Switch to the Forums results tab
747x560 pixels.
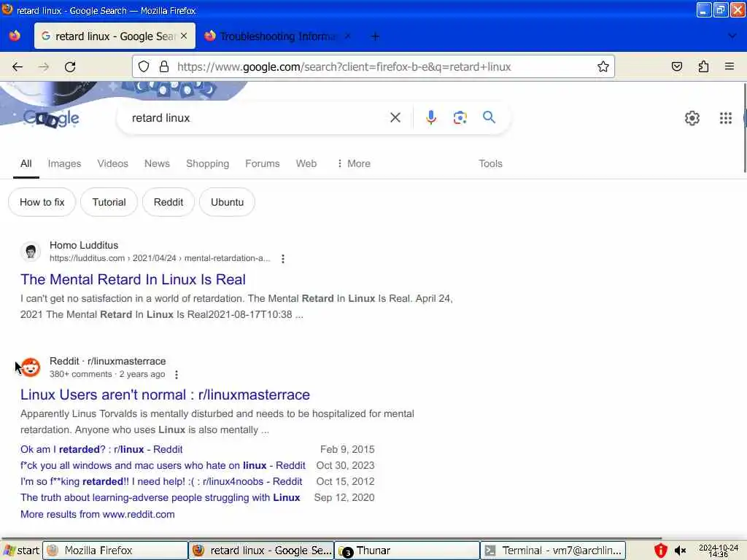[x=262, y=163]
